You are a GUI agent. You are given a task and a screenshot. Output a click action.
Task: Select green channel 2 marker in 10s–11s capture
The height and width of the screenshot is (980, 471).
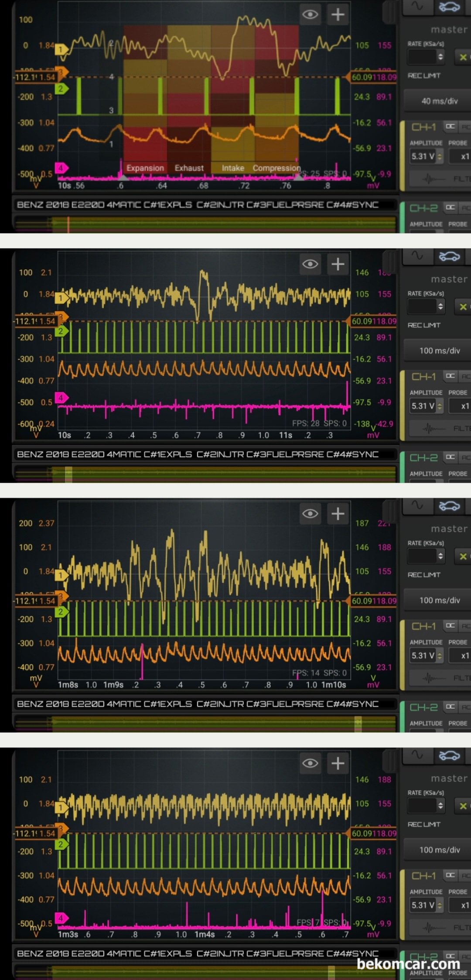click(61, 331)
